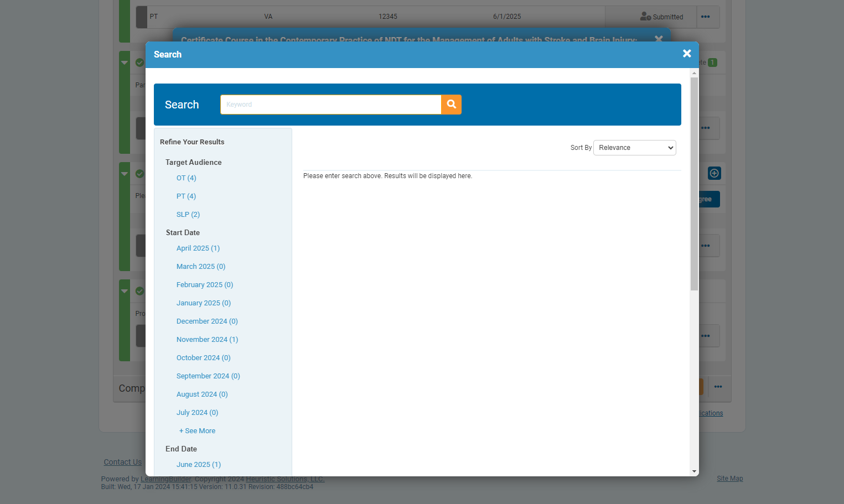Filter start date November 2024 (1)
Image resolution: width=844 pixels, height=504 pixels.
207,340
